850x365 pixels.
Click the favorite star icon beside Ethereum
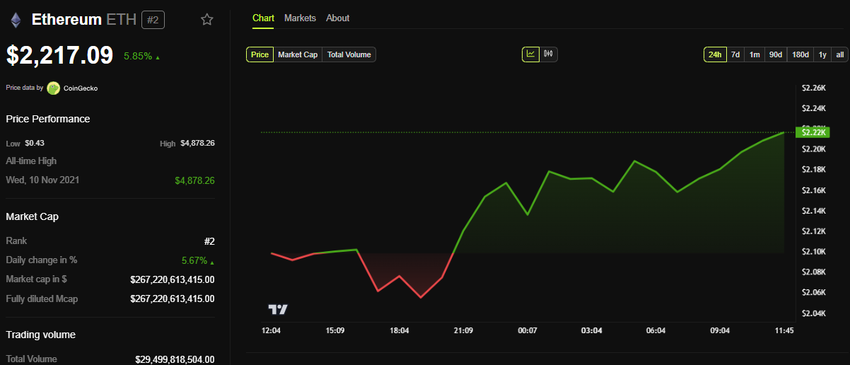click(x=207, y=20)
